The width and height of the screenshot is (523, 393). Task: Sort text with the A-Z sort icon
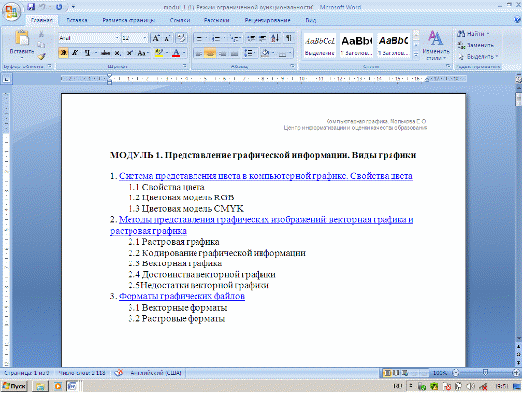tap(275, 38)
